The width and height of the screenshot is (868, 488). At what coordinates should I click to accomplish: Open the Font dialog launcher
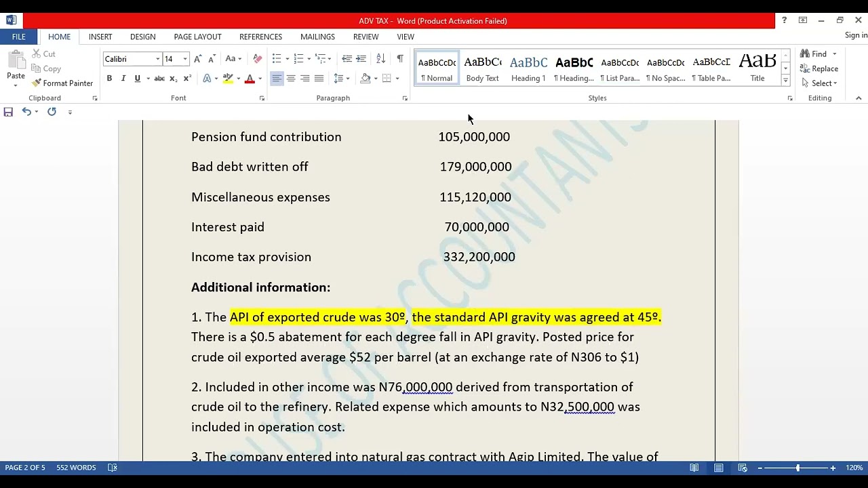(262, 98)
